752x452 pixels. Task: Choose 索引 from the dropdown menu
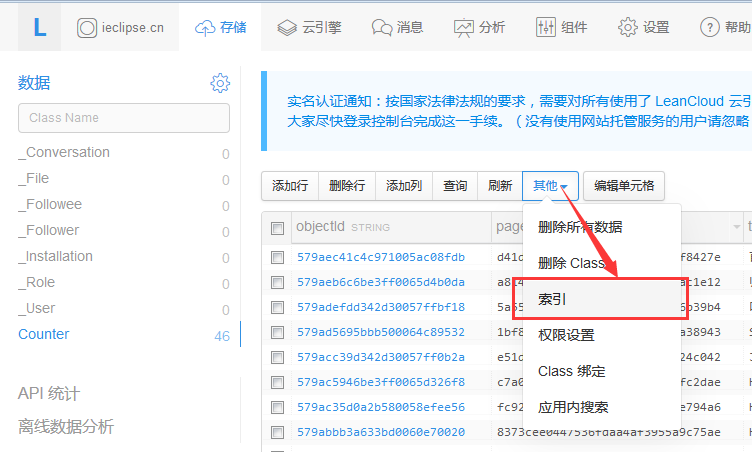tap(553, 299)
